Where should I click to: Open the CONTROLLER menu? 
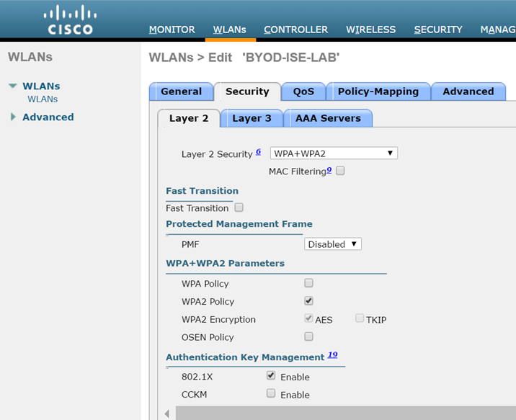296,30
